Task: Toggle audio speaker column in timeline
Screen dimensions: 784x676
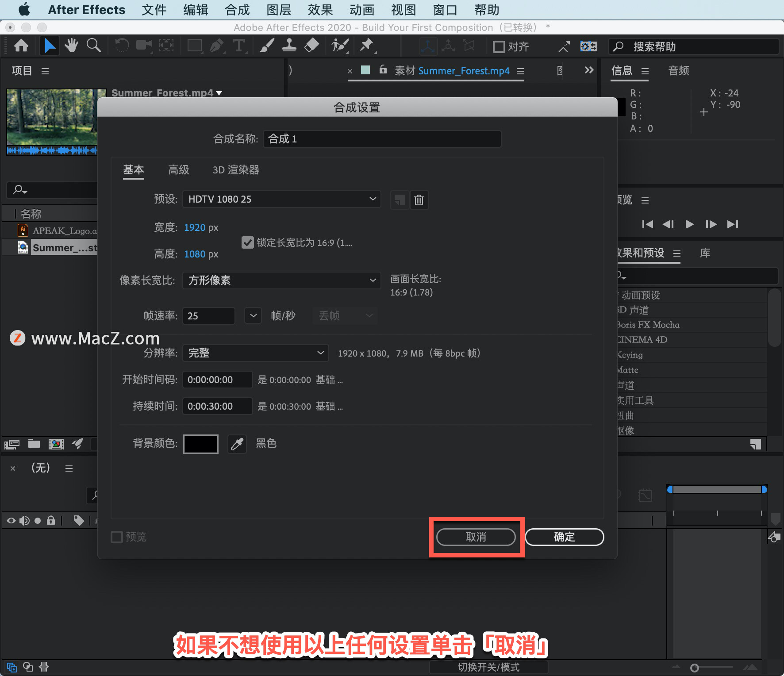Action: tap(24, 521)
